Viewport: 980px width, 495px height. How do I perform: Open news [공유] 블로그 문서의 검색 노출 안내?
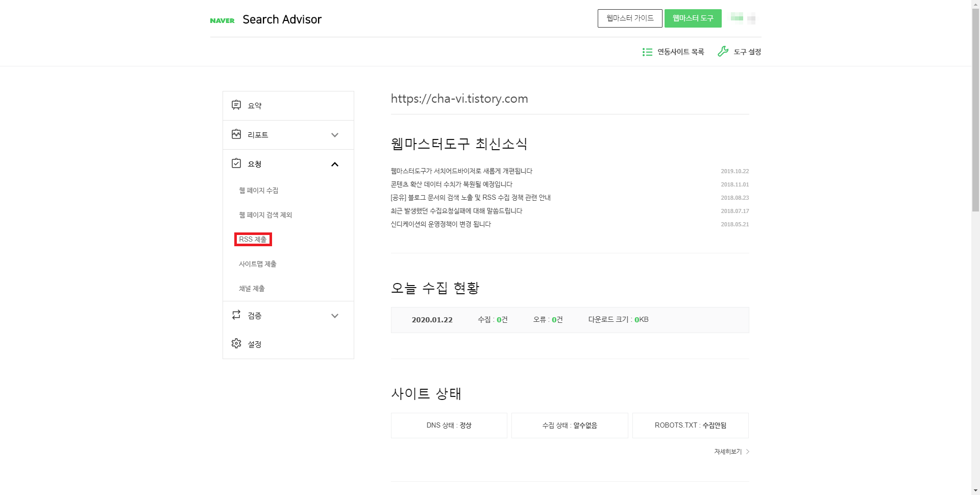coord(471,198)
